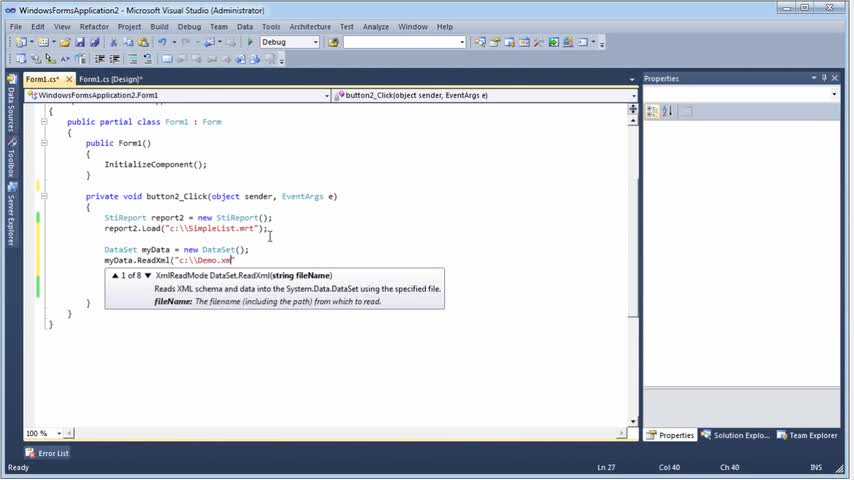Click the Solution Explorer toolbar icon
854x480 pixels.
pyautogui.click(x=480, y=42)
